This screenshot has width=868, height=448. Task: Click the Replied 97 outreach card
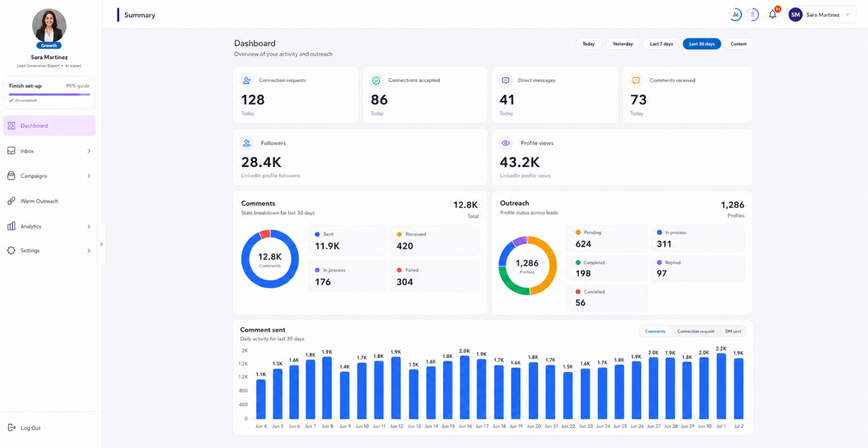[x=698, y=268]
